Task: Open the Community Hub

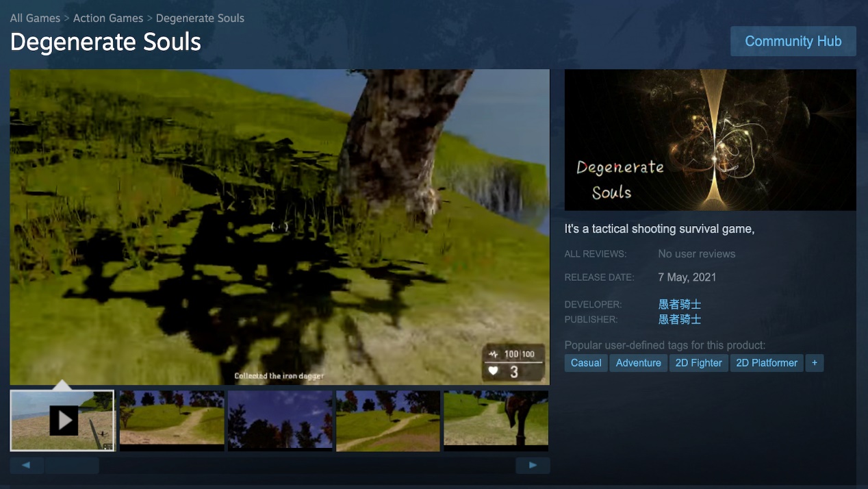Action: tap(793, 41)
